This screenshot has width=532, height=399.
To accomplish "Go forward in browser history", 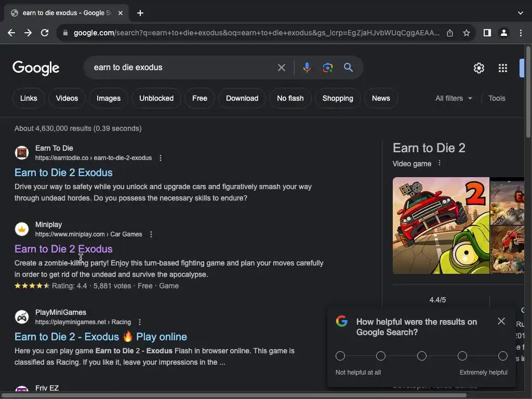I will coord(28,33).
